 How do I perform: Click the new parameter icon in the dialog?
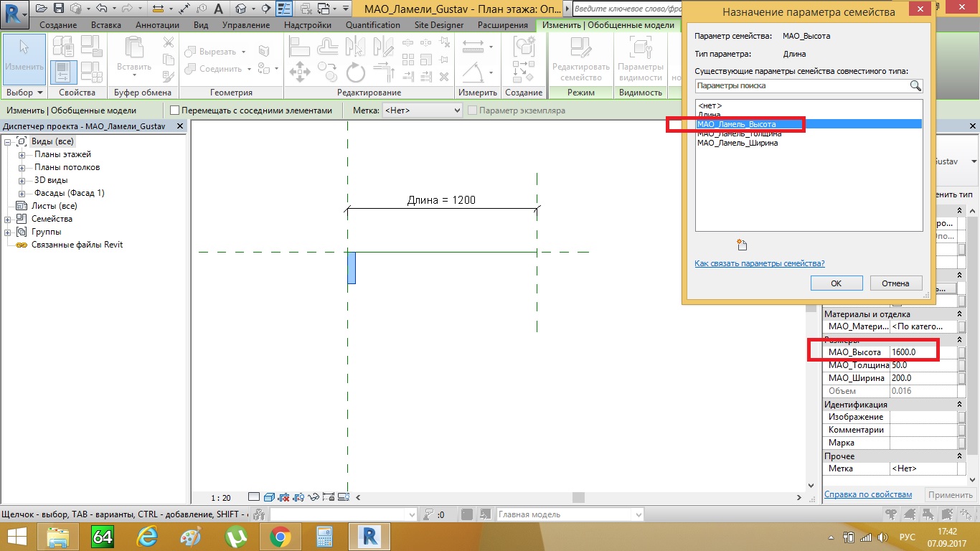[x=742, y=245]
